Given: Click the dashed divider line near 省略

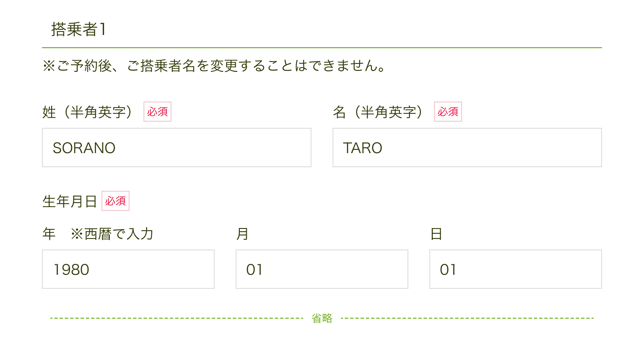Looking at the screenshot, I should point(175,318).
